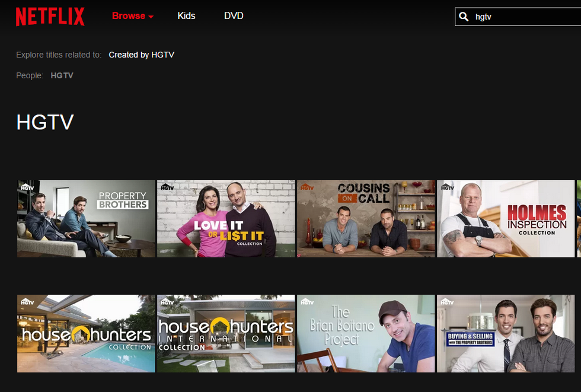The image size is (581, 392).
Task: Open the Cousins on Call show
Action: [x=366, y=219]
